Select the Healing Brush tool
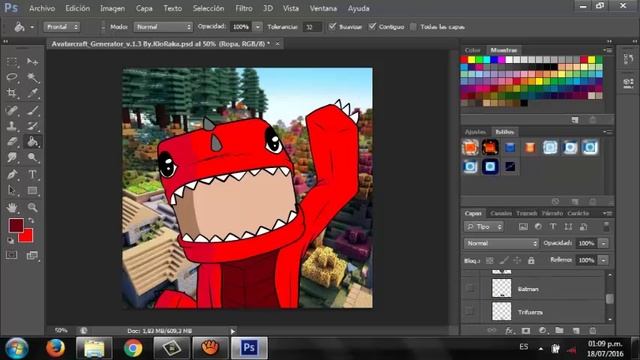The width and height of the screenshot is (640, 360). [x=12, y=110]
